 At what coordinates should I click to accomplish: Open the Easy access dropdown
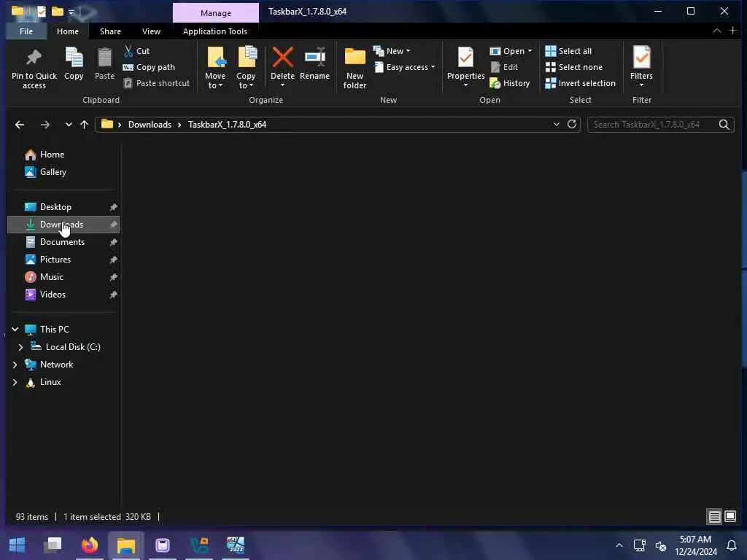click(404, 67)
